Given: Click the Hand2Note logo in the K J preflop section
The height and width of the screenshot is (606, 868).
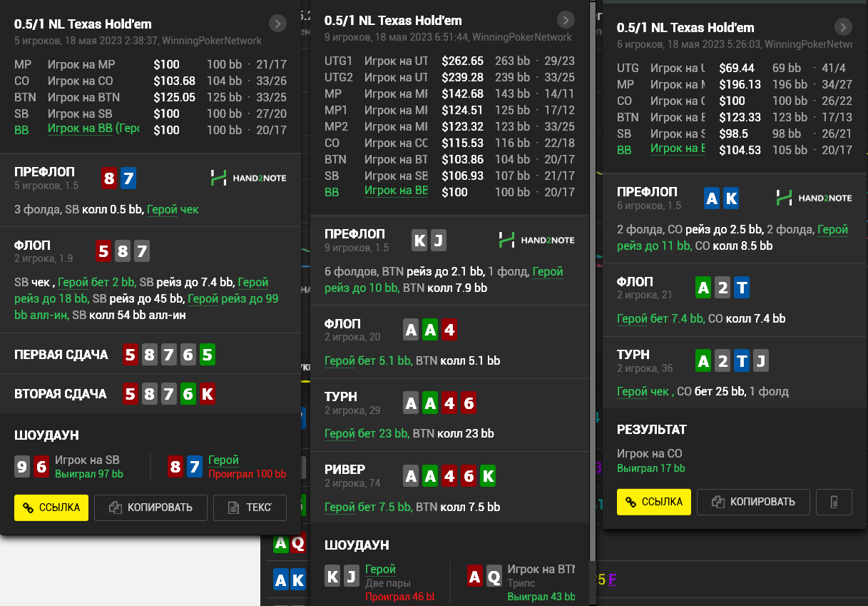Looking at the screenshot, I should 536,240.
